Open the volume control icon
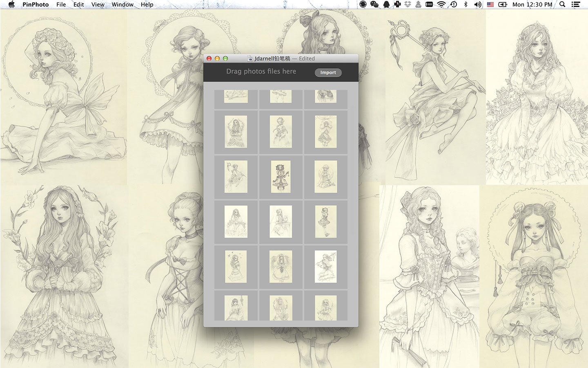588x368 pixels. [478, 4]
